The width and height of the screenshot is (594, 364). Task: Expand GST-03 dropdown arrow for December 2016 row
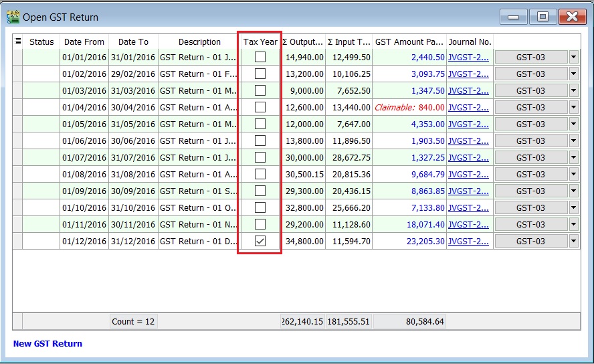573,242
